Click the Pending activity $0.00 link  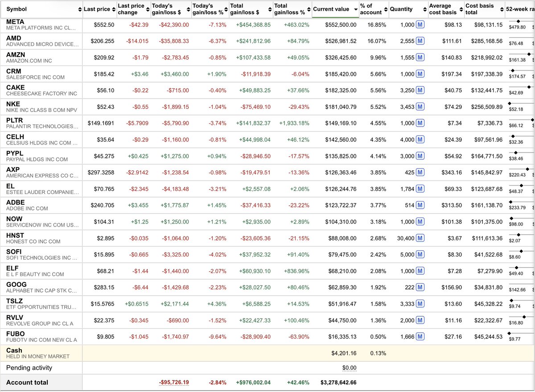(349, 368)
